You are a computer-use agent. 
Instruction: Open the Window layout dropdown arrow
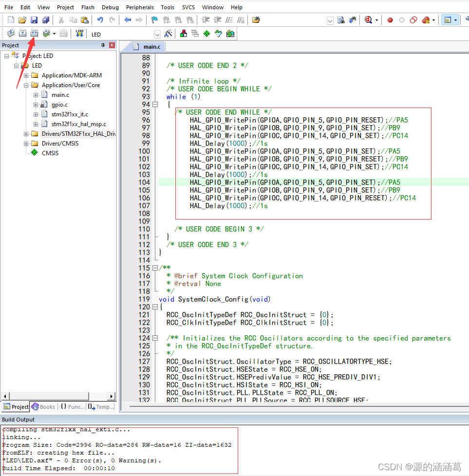pos(455,20)
